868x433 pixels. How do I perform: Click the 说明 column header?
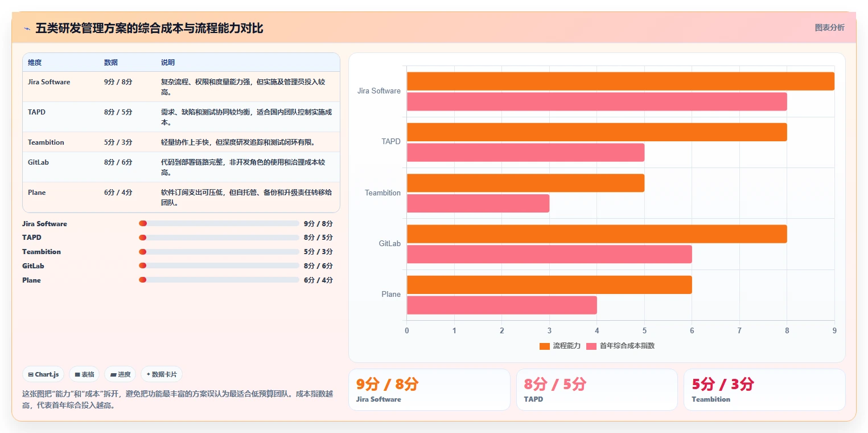point(168,62)
